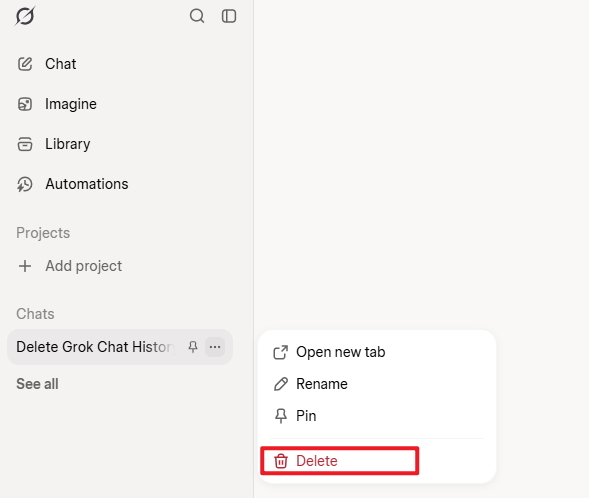Choose Rename from the context menu
The height and width of the screenshot is (498, 589).
[x=377, y=384]
